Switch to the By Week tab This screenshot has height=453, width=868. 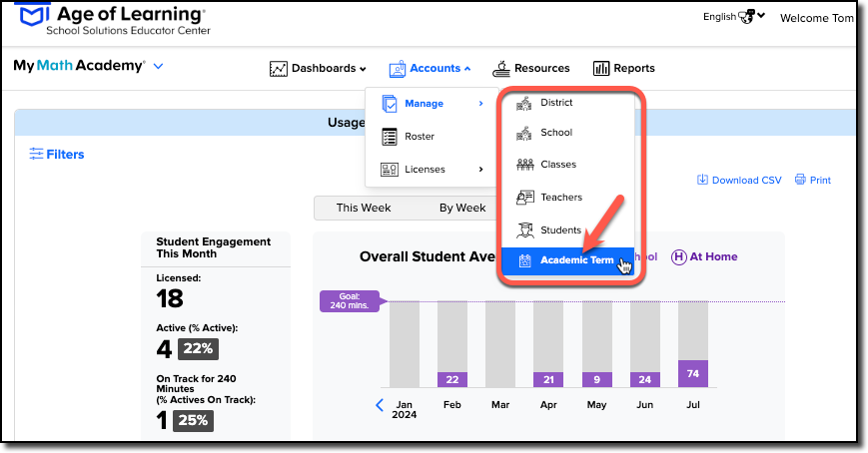click(462, 208)
